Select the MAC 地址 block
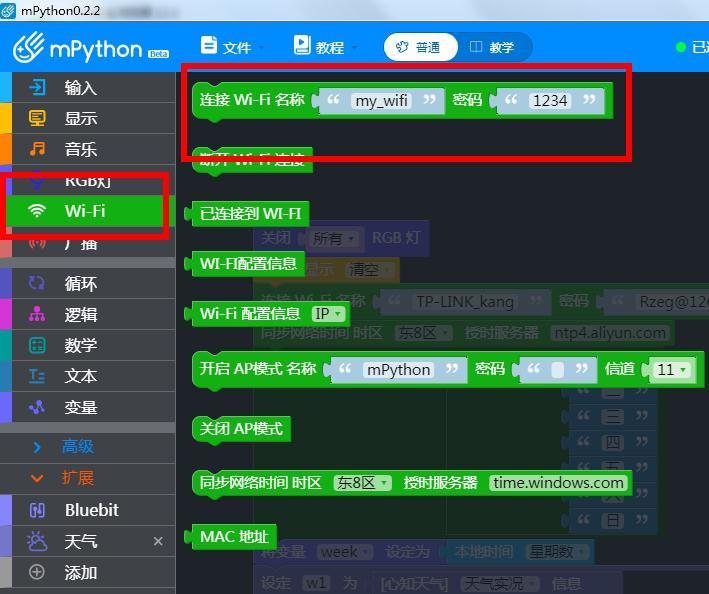The image size is (709, 594). pyautogui.click(x=231, y=537)
